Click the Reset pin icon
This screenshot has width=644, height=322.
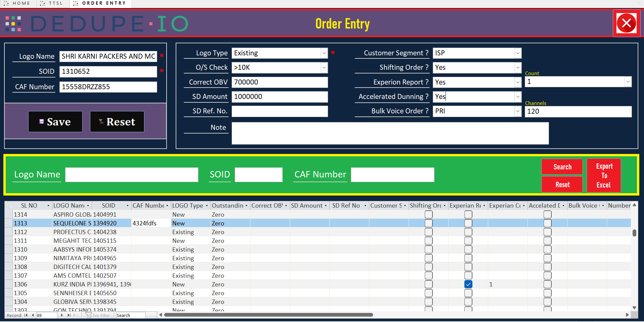(101, 121)
